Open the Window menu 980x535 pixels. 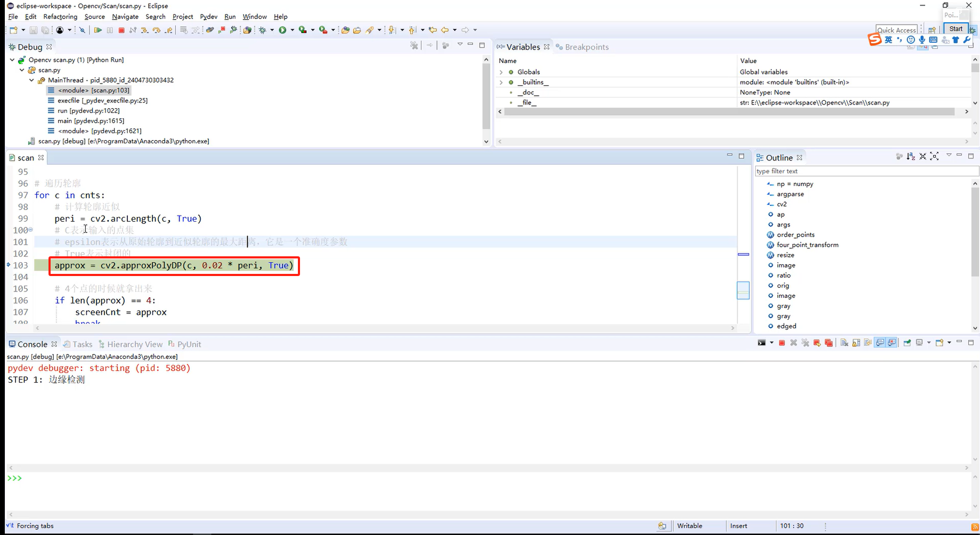click(255, 17)
